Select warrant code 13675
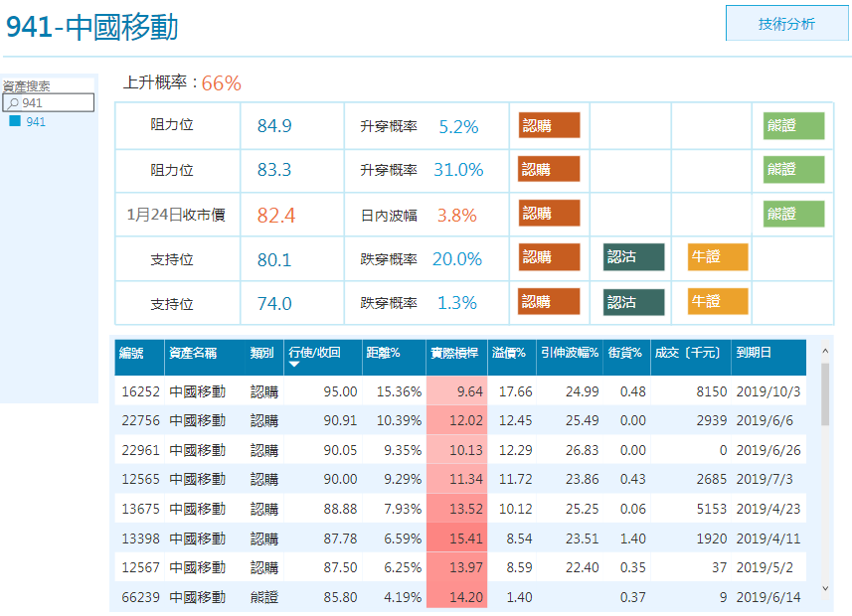 [x=140, y=509]
